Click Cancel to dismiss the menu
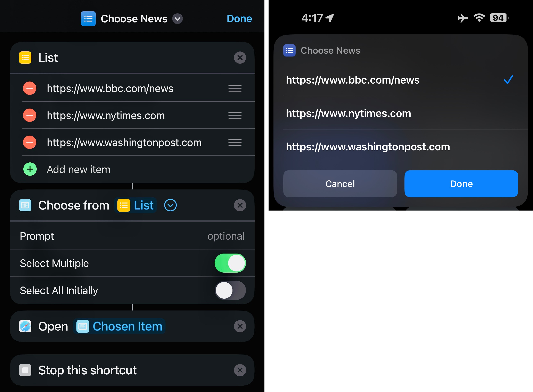 click(x=339, y=184)
